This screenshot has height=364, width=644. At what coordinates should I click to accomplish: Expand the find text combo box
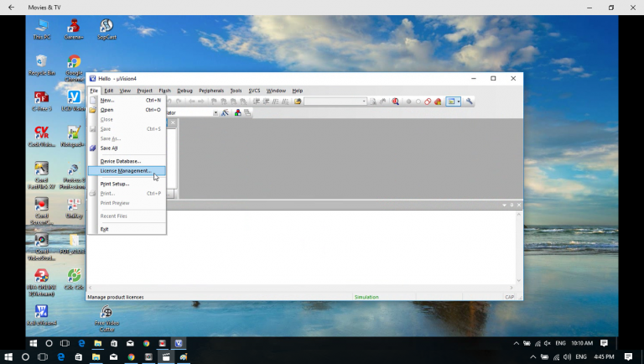pos(364,101)
